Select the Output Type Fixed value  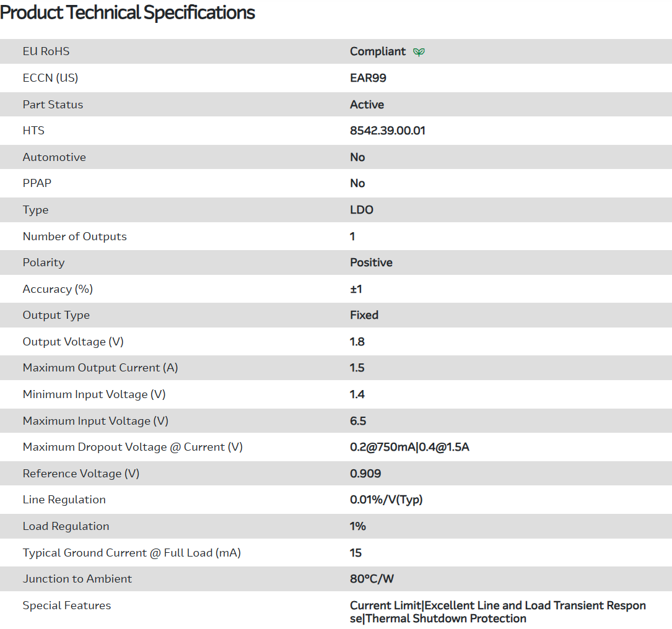[x=364, y=315]
